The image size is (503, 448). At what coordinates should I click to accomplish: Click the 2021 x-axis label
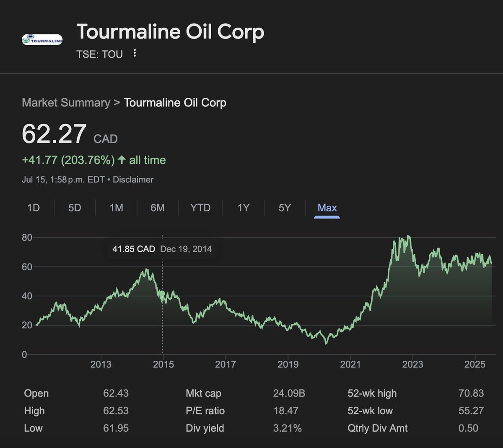350,364
